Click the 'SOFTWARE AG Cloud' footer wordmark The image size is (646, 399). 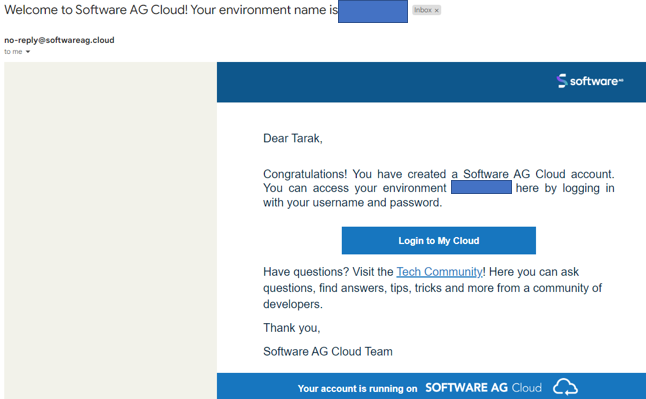[483, 387]
